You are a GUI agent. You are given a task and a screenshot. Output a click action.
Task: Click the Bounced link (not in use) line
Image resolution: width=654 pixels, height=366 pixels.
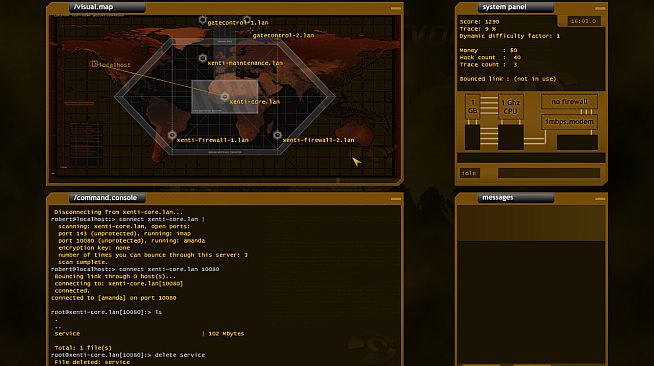508,79
